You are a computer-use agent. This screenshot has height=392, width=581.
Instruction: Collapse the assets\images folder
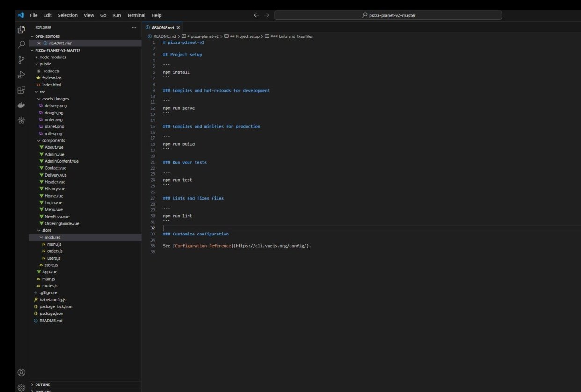click(85, 99)
